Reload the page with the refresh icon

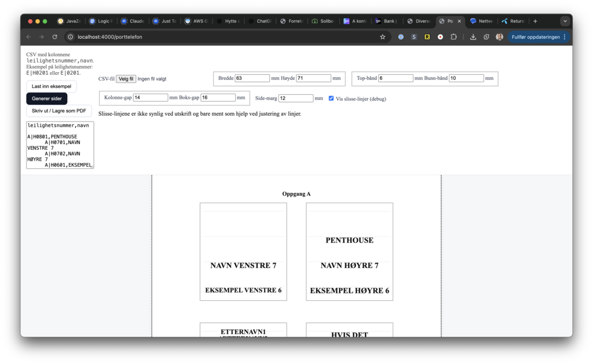pyautogui.click(x=54, y=37)
